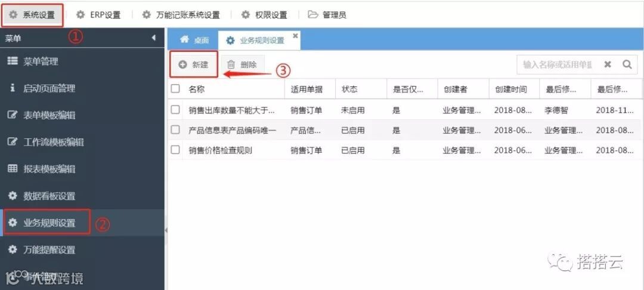This screenshot has height=290, width=644.
Task: Open the 管理员 folder menu
Action: click(327, 15)
